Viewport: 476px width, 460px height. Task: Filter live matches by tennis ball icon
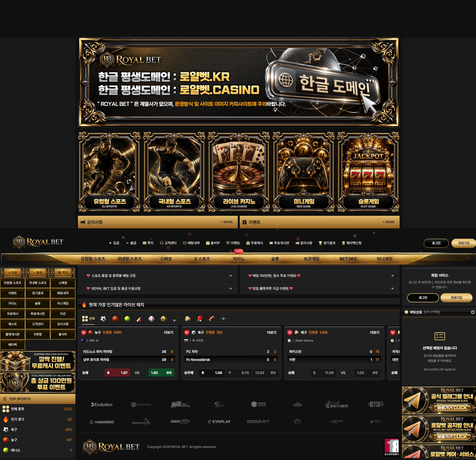[x=127, y=319]
